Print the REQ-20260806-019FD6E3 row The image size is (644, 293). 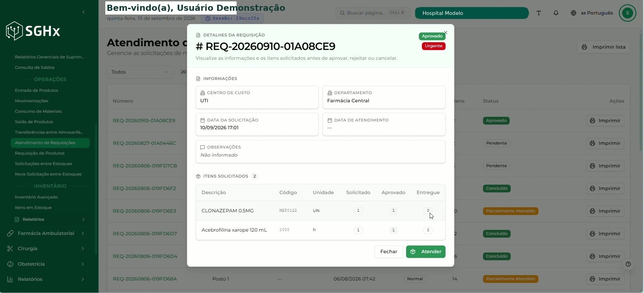pos(605,211)
